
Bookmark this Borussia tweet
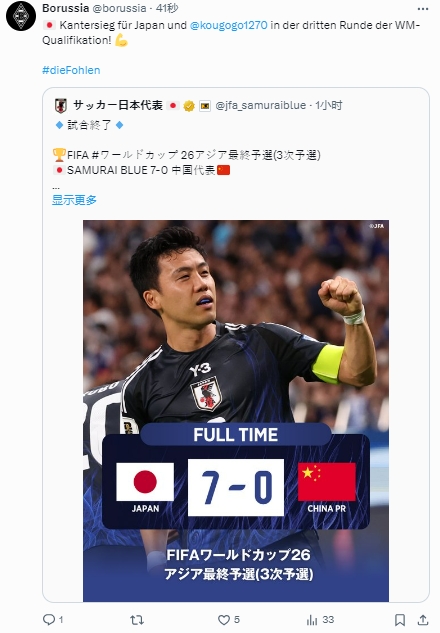click(400, 619)
